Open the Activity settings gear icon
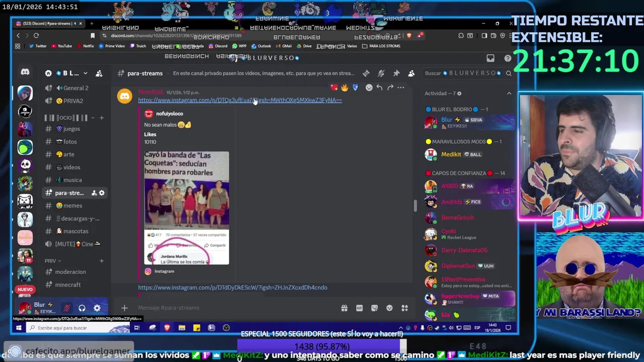Screen dimensions: 644x362 tap(459, 94)
